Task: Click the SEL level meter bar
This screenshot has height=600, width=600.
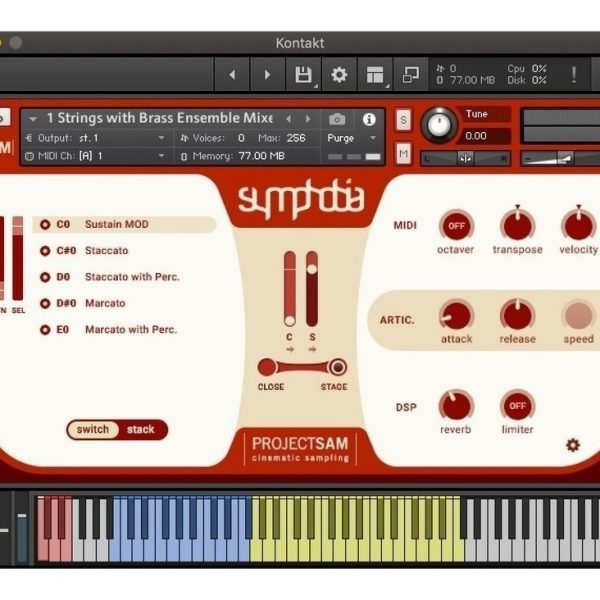Action: tap(18, 258)
